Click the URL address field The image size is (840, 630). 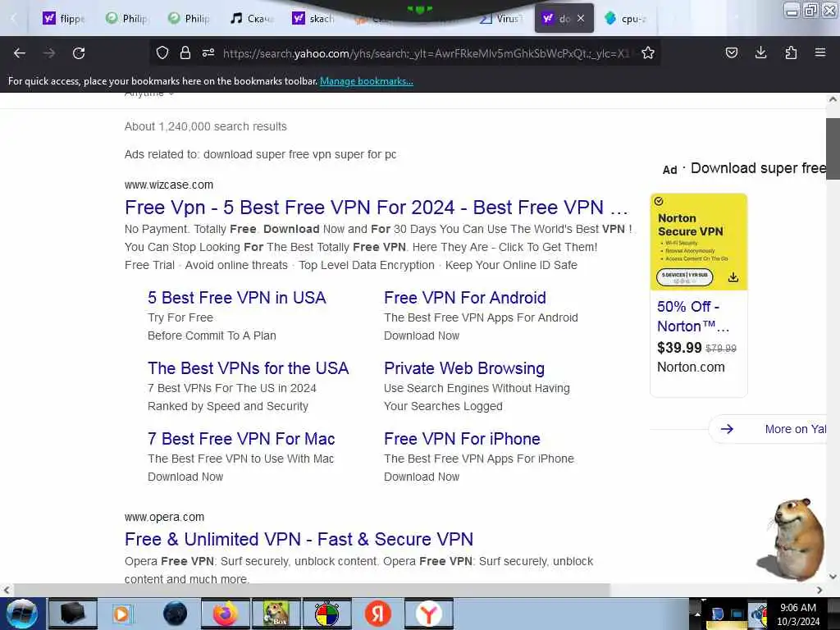pyautogui.click(x=426, y=53)
